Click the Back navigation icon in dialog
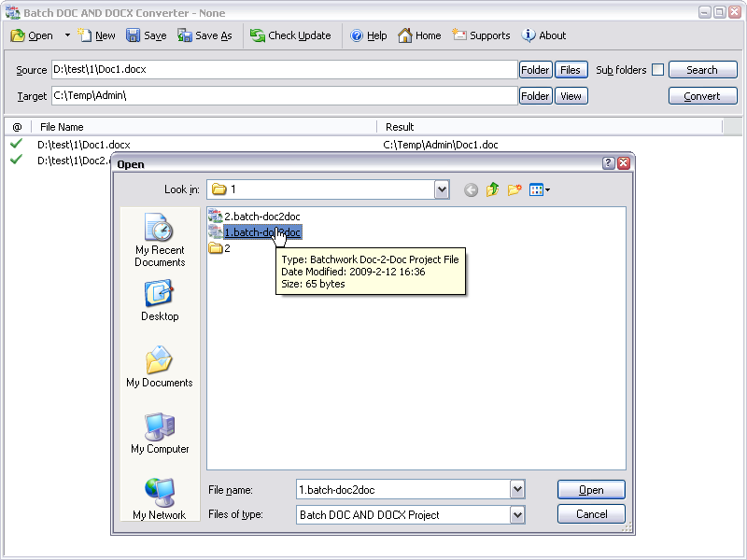This screenshot has height=560, width=747. (x=471, y=190)
